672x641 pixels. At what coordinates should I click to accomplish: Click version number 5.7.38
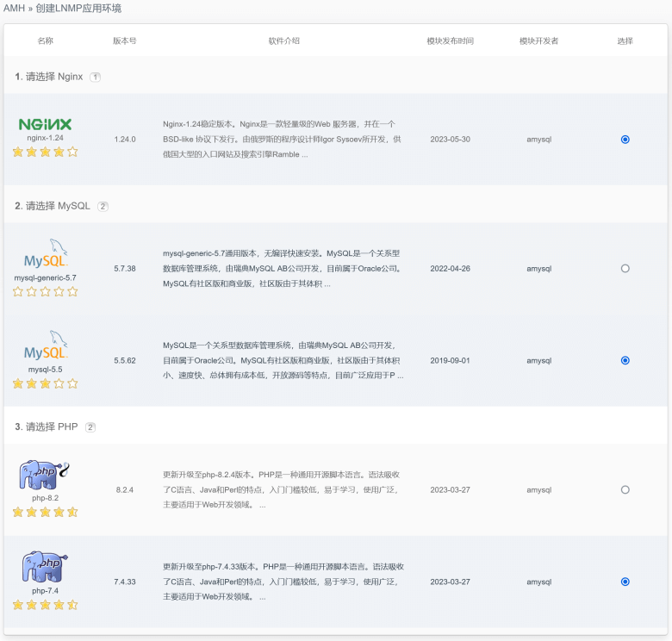[x=125, y=269]
